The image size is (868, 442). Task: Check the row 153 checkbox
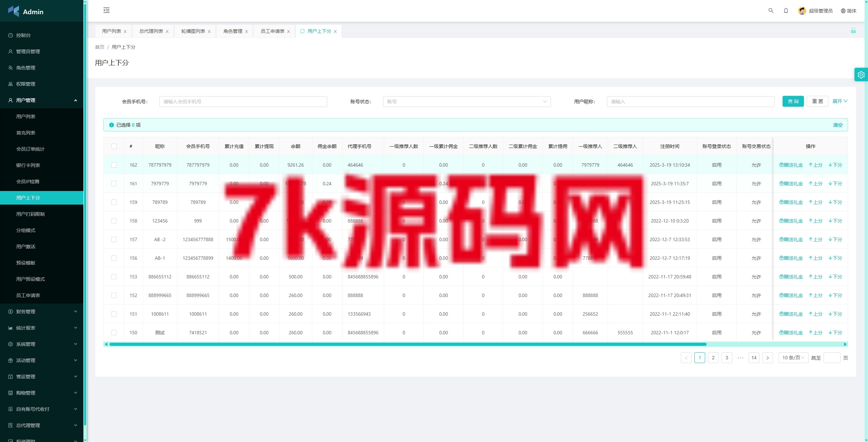click(114, 277)
